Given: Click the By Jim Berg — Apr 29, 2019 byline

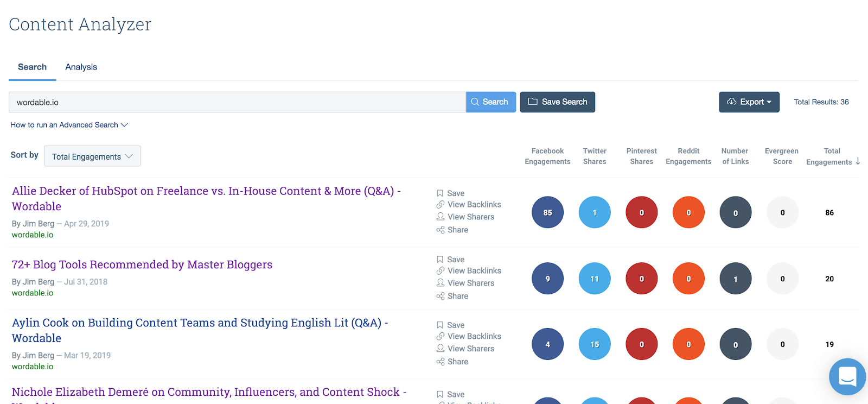Looking at the screenshot, I should click(x=60, y=224).
